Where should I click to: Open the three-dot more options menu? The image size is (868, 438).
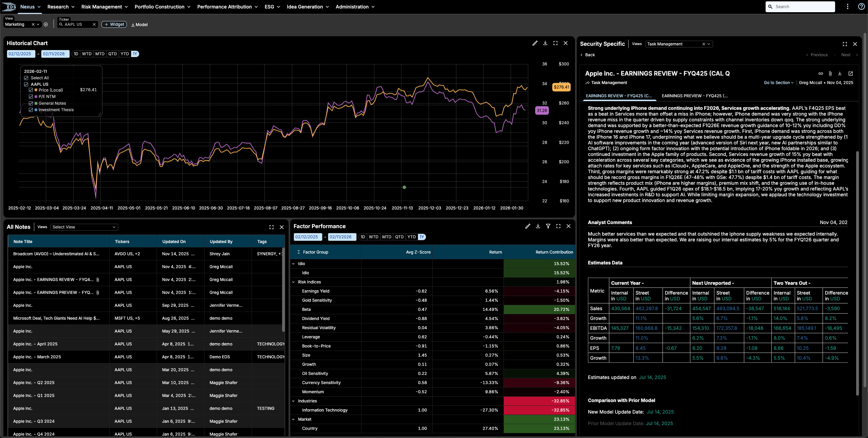click(x=847, y=6)
